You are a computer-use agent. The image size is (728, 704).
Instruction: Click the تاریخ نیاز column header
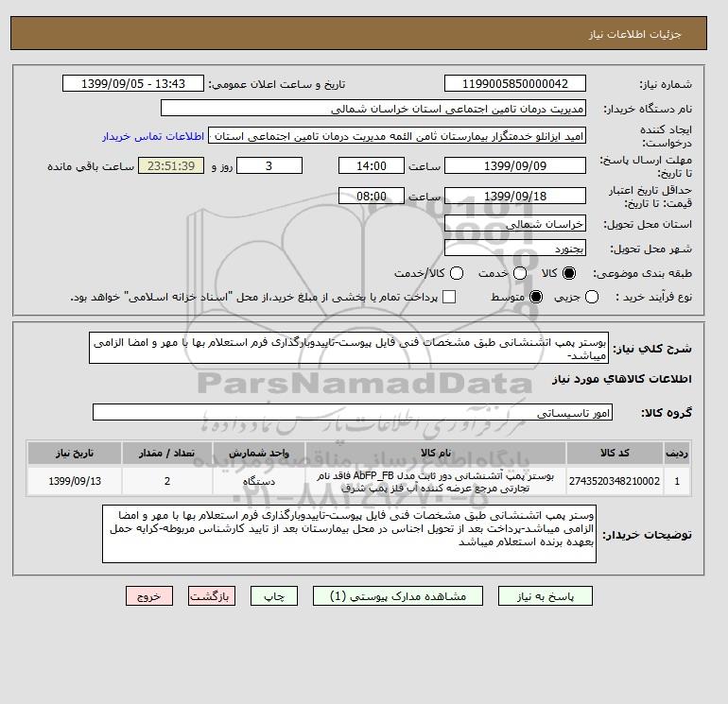tap(75, 453)
